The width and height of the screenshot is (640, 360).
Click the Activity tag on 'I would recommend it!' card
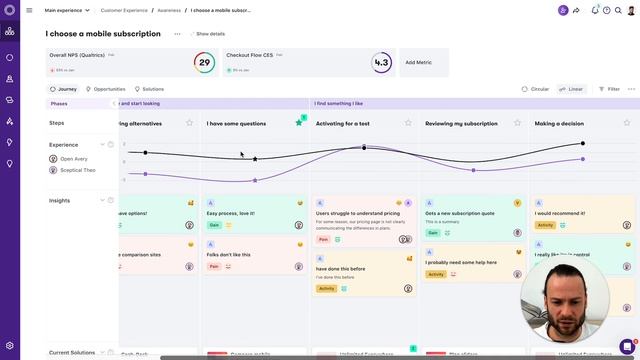545,225
